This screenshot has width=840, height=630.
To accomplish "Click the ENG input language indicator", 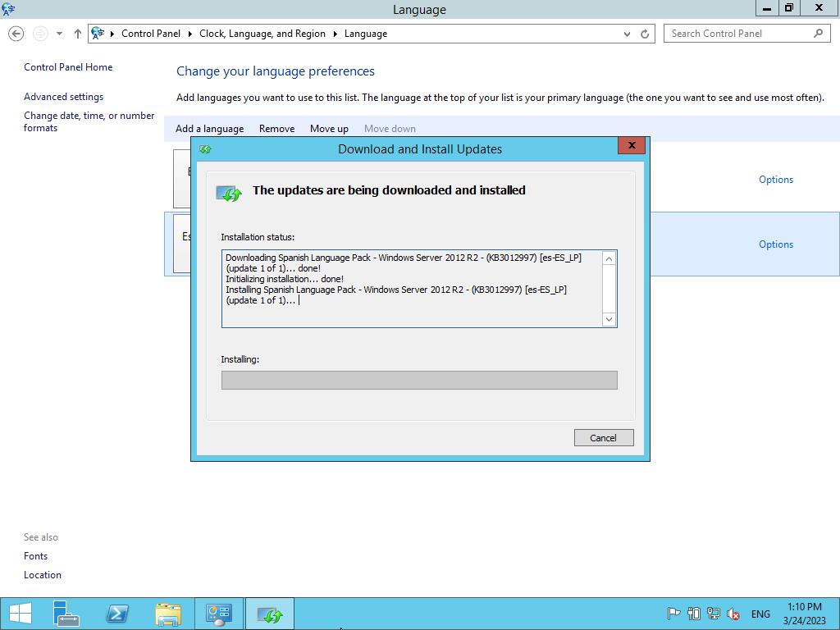I will pos(760,614).
